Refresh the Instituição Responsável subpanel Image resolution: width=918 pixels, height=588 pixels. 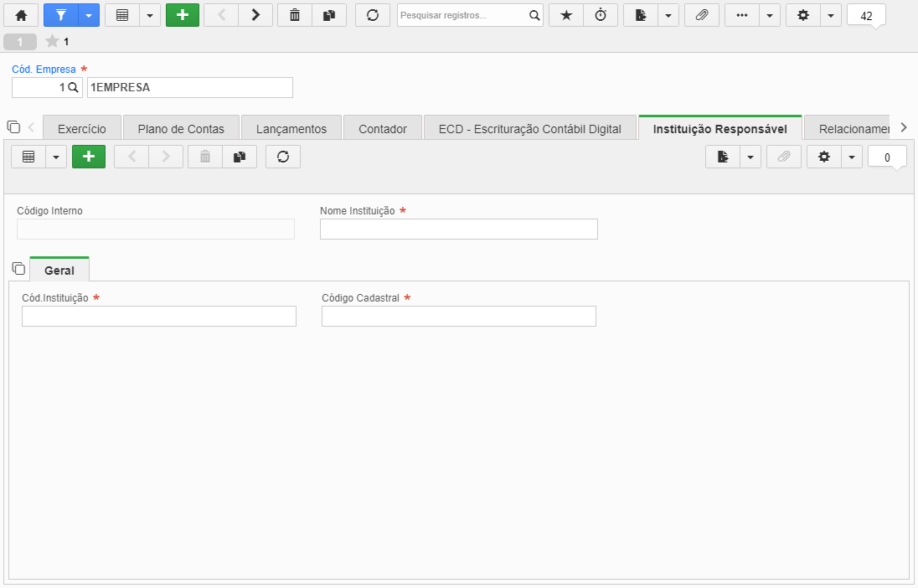(x=283, y=157)
